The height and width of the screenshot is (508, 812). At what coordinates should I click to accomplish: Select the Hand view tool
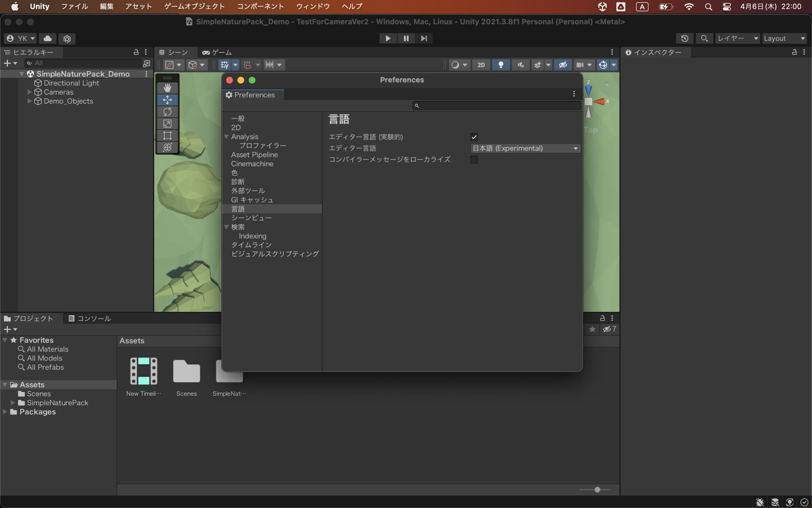point(168,87)
